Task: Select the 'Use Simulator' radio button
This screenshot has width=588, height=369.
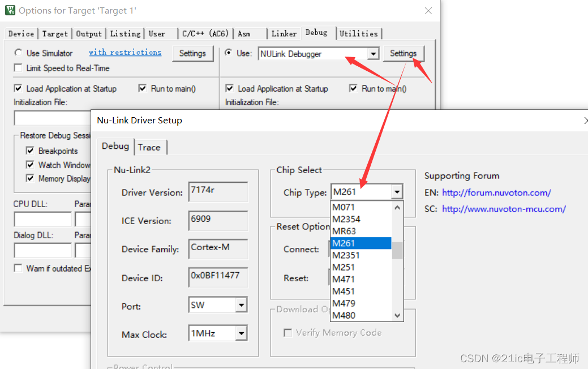Action: (x=19, y=53)
